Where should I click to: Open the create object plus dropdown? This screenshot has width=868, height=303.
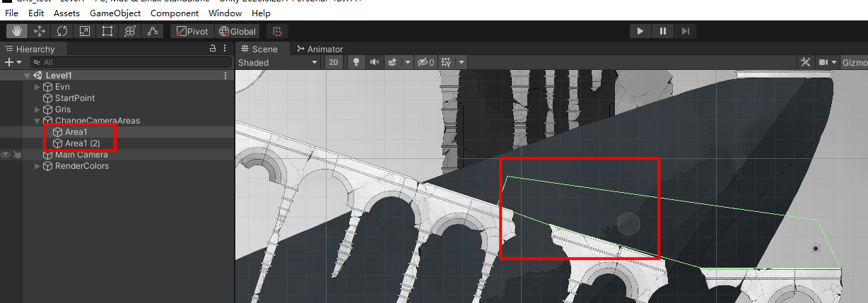coord(13,62)
